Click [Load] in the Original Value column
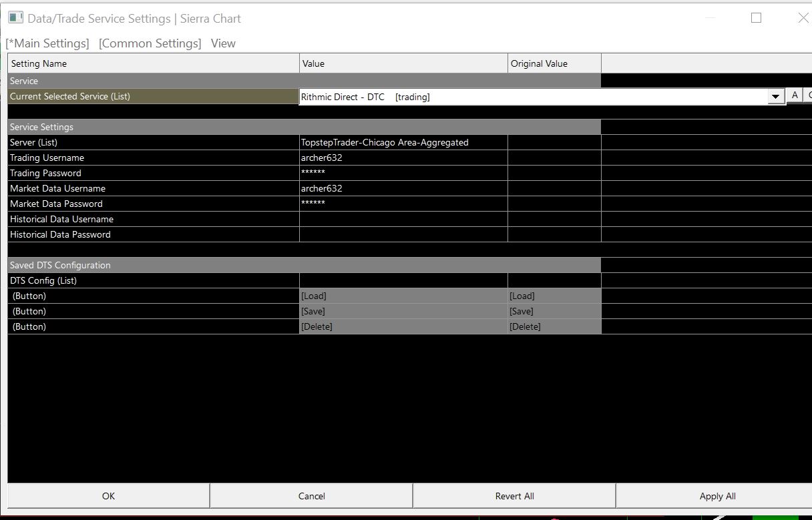This screenshot has height=520, width=812. [x=554, y=296]
